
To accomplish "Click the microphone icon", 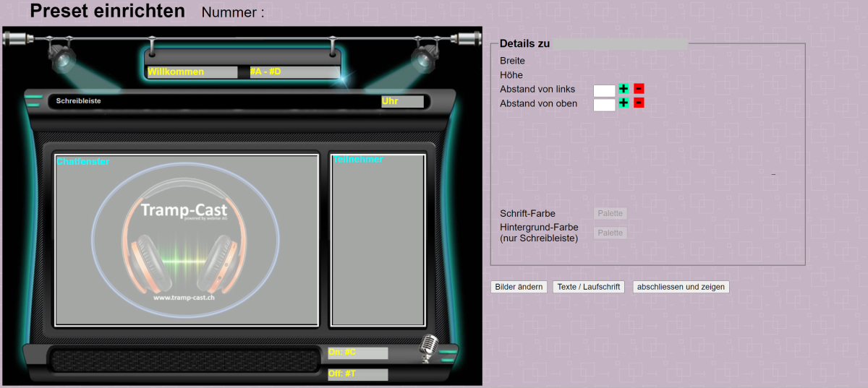I will coord(430,348).
